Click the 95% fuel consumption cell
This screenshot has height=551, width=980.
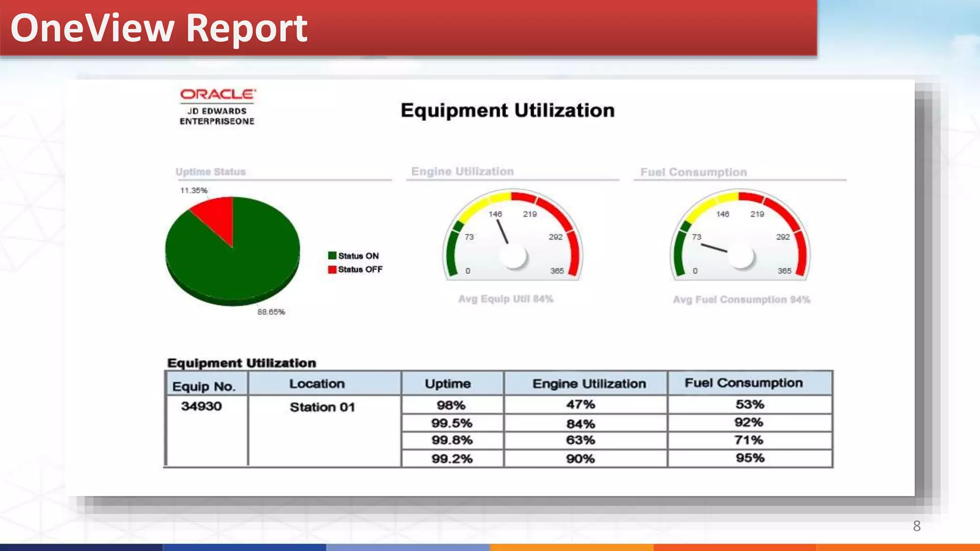tap(750, 458)
